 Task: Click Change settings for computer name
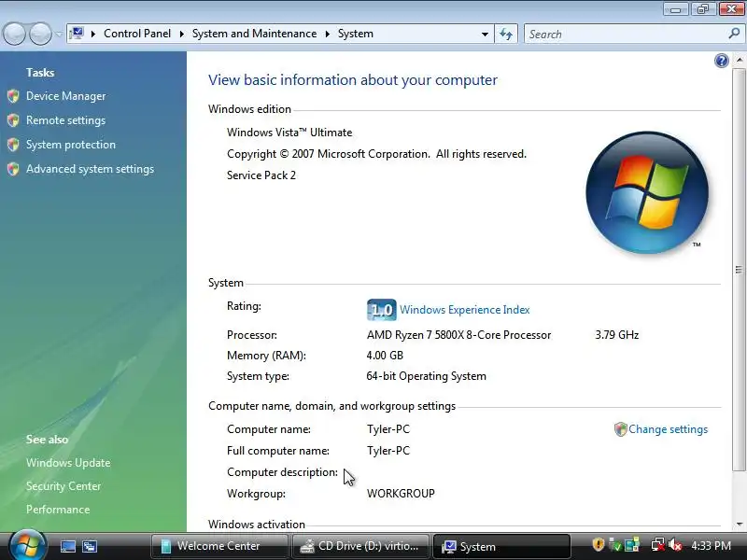[668, 429]
